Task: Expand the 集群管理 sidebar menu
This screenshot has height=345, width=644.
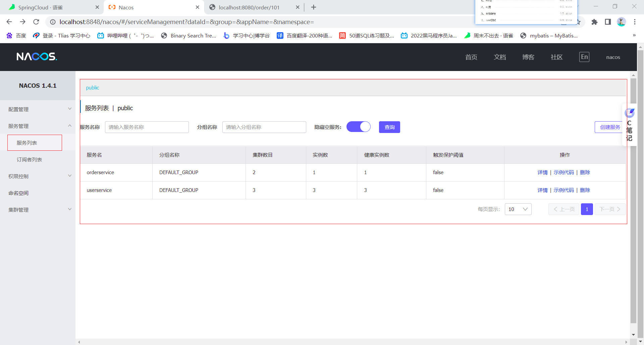Action: (x=38, y=210)
